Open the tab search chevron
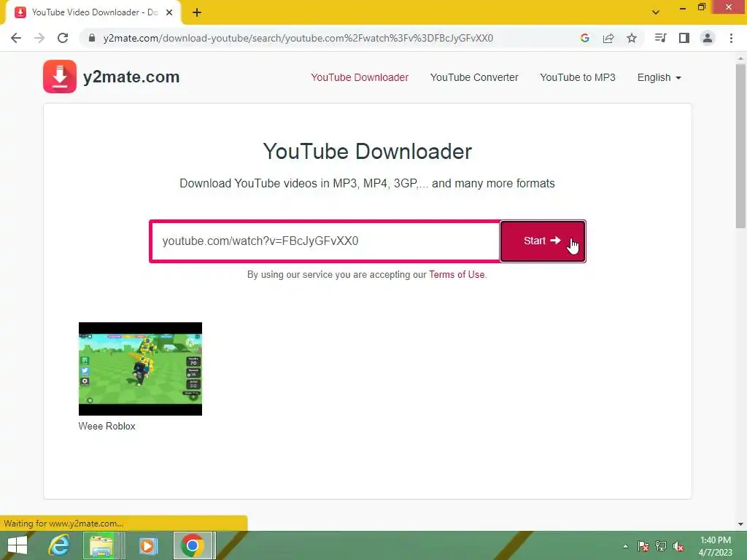The width and height of the screenshot is (747, 560). 656,12
